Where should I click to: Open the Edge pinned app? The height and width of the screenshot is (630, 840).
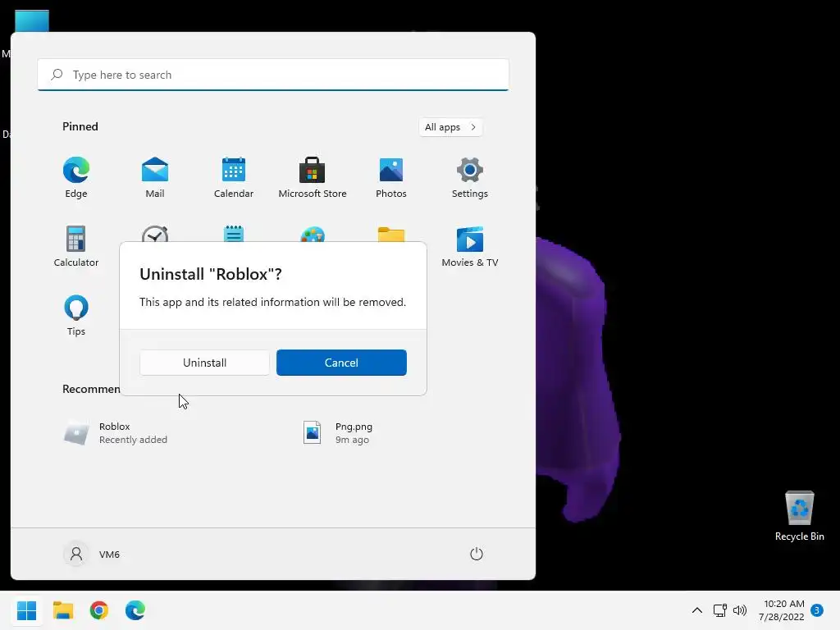pyautogui.click(x=76, y=177)
